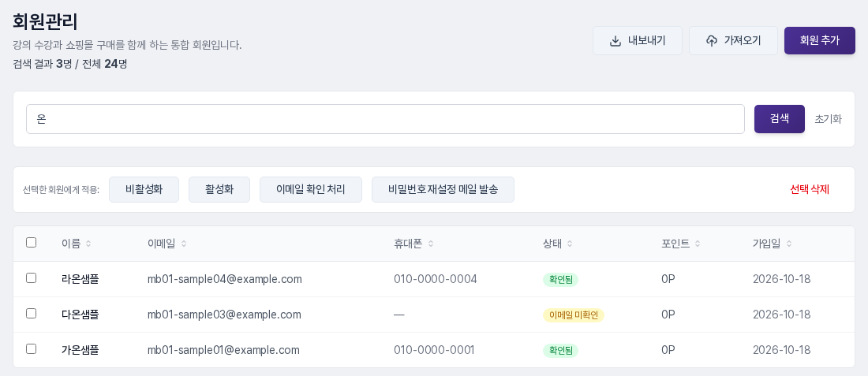Click the 가져오기 button
The image size is (868, 376).
coord(734,40)
